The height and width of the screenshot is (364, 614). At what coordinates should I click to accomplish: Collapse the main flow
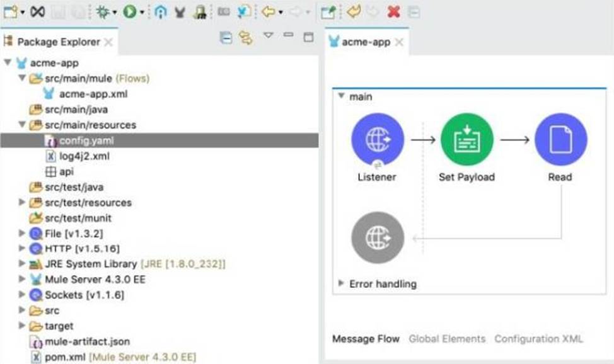click(x=341, y=96)
